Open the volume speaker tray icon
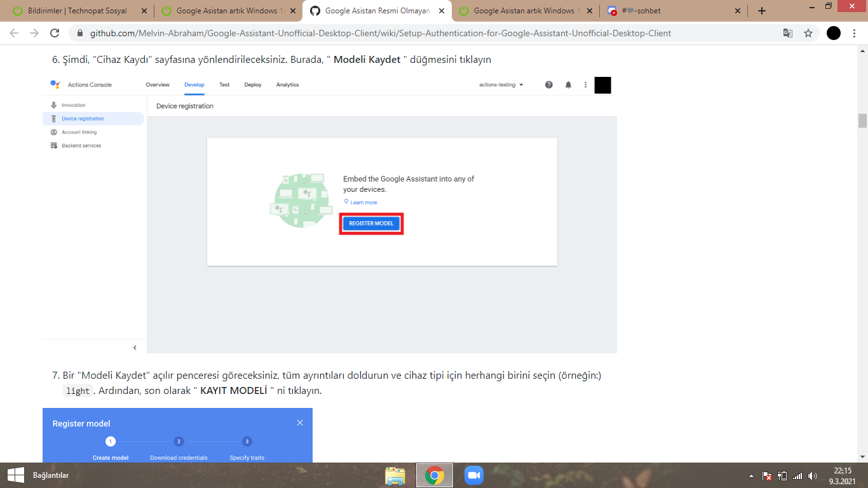This screenshot has height=488, width=868. [x=813, y=476]
